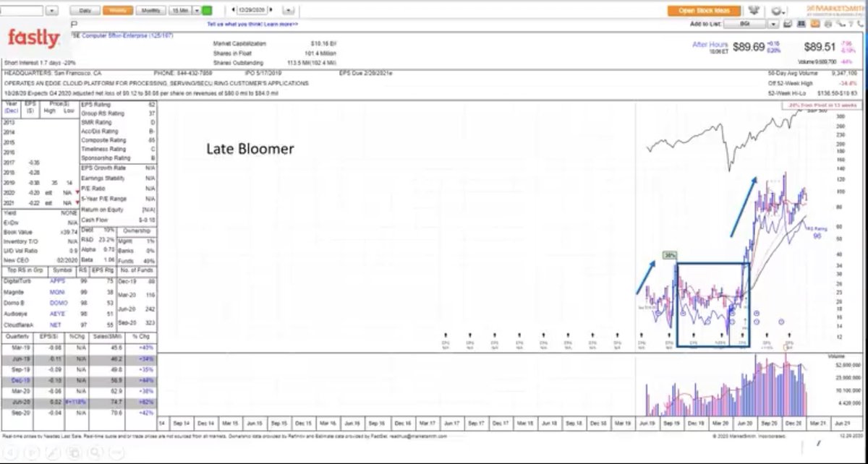Click the flag icon above industry group

pyautogui.click(x=75, y=24)
